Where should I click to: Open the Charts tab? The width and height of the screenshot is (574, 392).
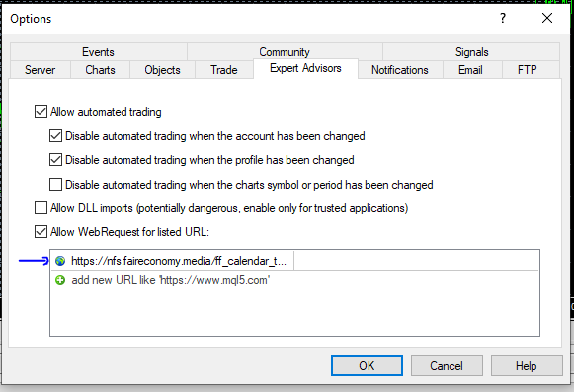(100, 70)
